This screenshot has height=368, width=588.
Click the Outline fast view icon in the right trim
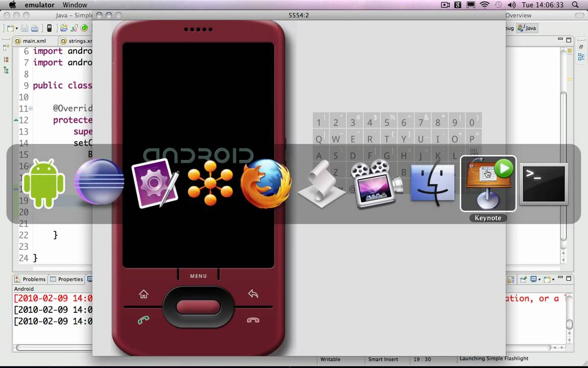tap(581, 57)
